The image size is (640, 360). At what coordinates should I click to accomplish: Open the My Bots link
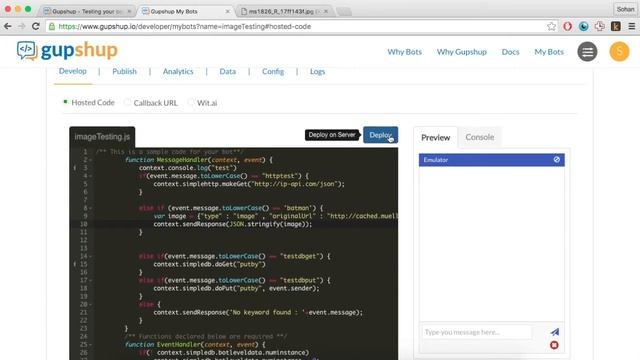tap(549, 52)
